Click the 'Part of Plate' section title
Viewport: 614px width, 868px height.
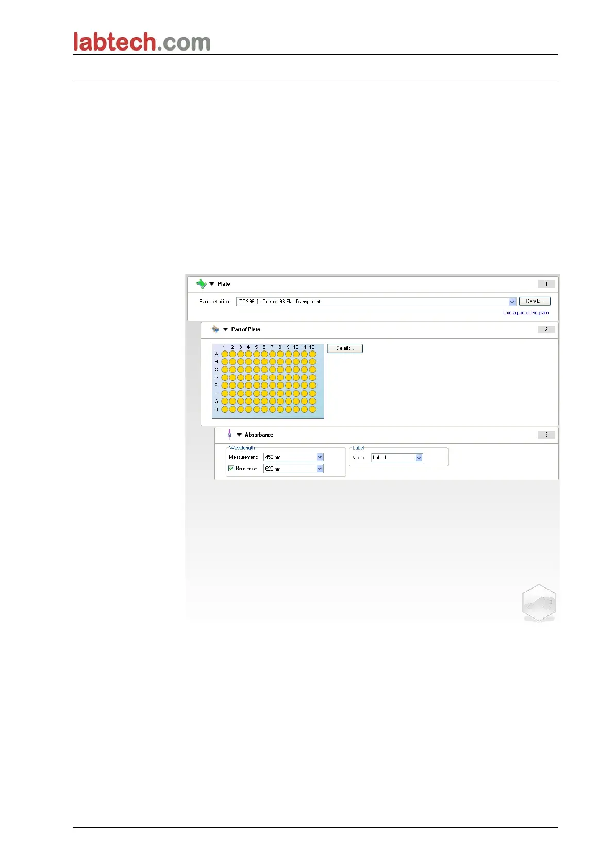pos(245,329)
